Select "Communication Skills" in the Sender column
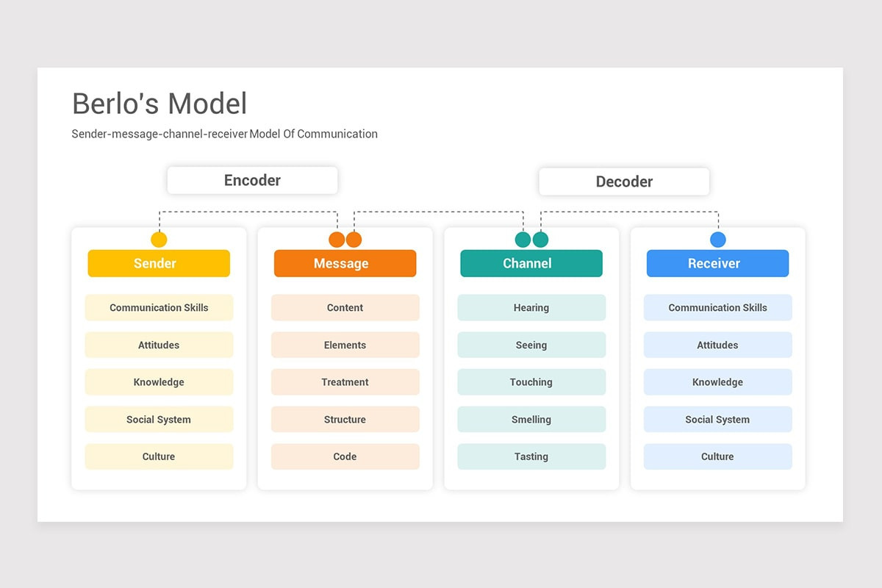 pos(159,308)
